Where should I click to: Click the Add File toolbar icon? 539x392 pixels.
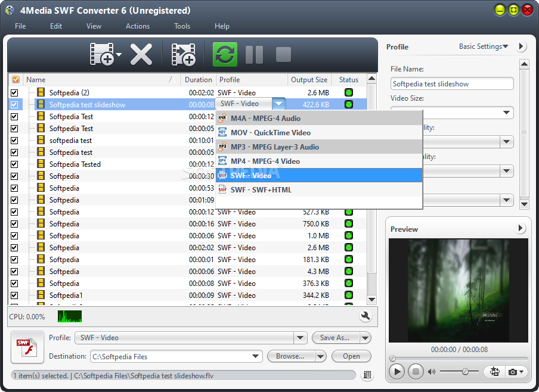tap(101, 54)
